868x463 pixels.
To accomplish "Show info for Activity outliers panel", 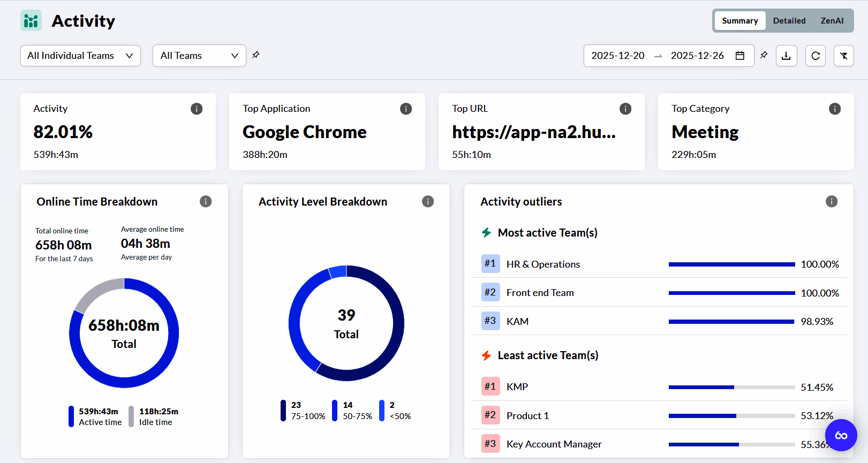I will tap(832, 201).
